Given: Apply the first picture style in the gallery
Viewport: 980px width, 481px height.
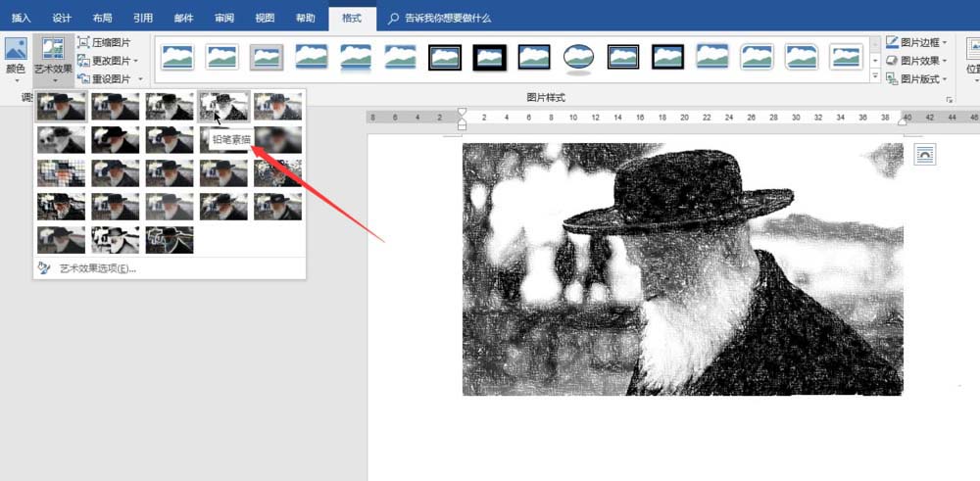Looking at the screenshot, I should click(x=177, y=57).
